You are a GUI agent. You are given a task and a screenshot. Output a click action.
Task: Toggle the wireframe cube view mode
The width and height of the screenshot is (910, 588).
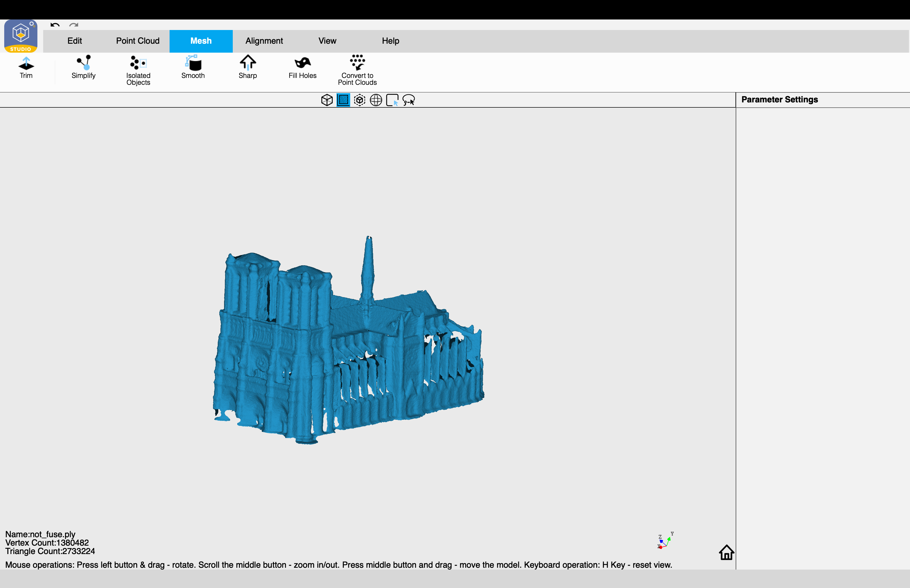pyautogui.click(x=327, y=100)
